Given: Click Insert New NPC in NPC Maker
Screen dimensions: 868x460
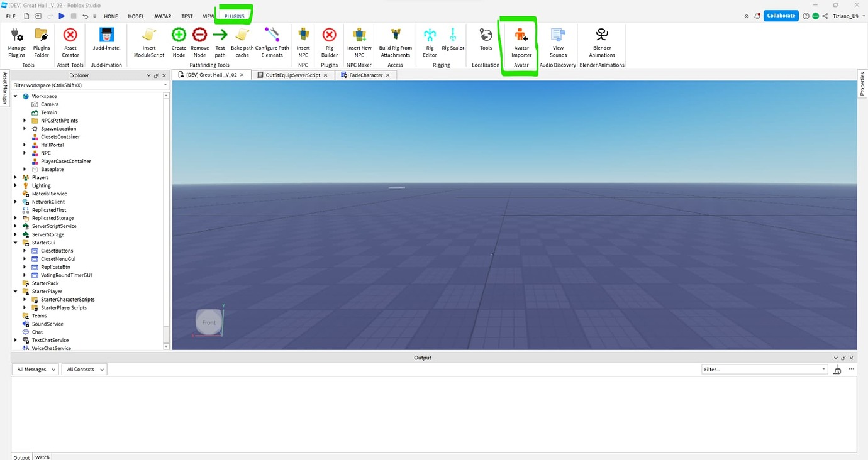Looking at the screenshot, I should tap(359, 42).
